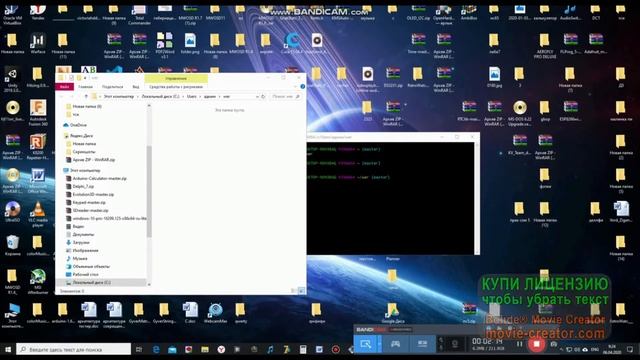Select Документы in the navigation pane

tap(80, 234)
